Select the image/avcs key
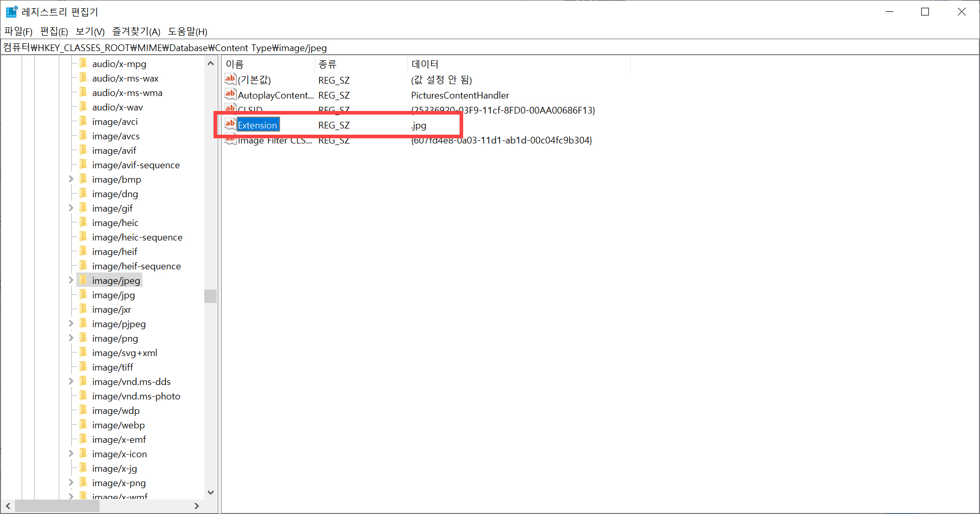The image size is (980, 514). 116,136
